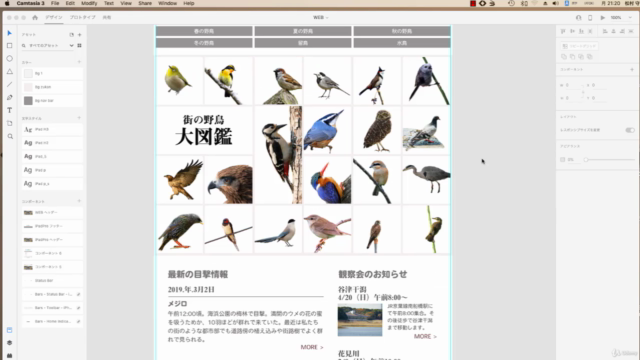Select the Line tool
640x360 pixels.
coord(9,84)
